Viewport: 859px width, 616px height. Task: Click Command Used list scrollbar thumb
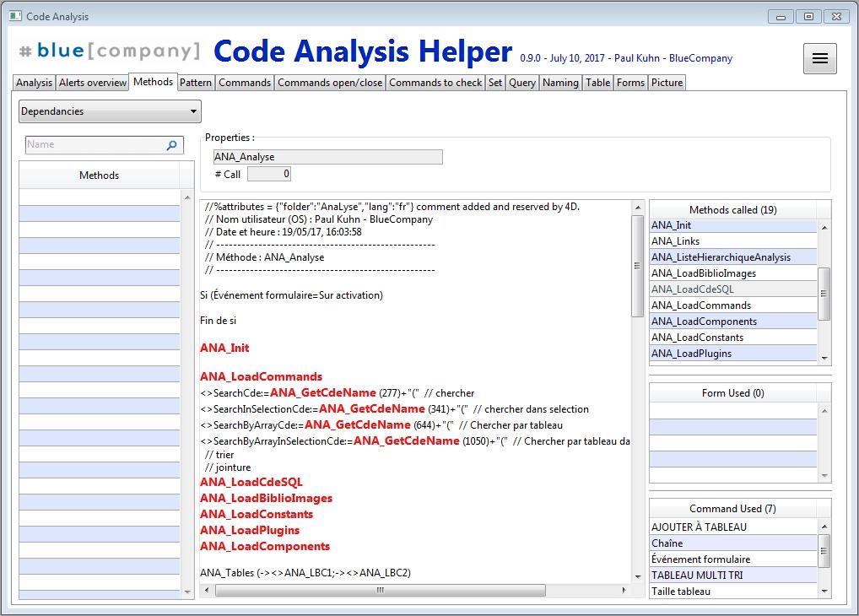[824, 551]
